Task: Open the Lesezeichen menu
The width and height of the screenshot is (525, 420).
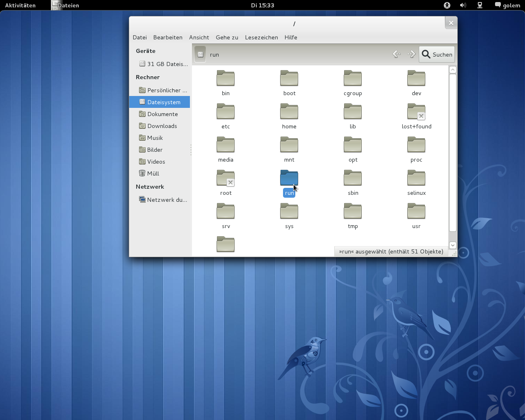Action: point(261,37)
